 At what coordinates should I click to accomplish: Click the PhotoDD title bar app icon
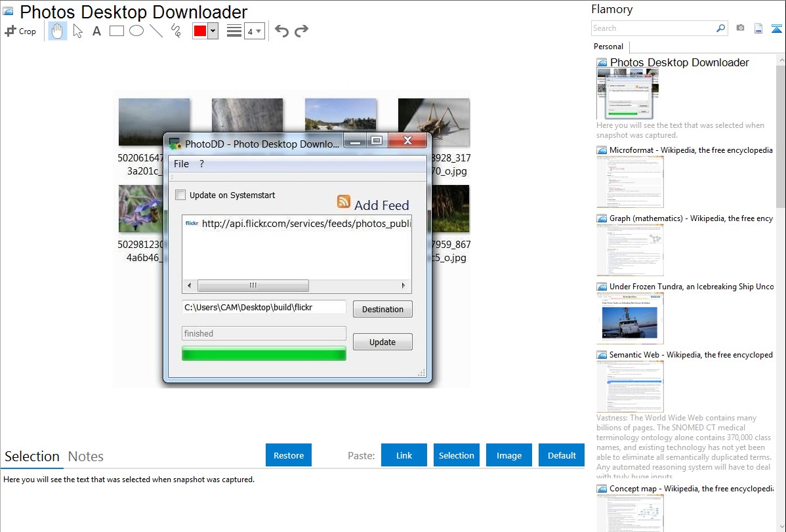[x=175, y=144]
